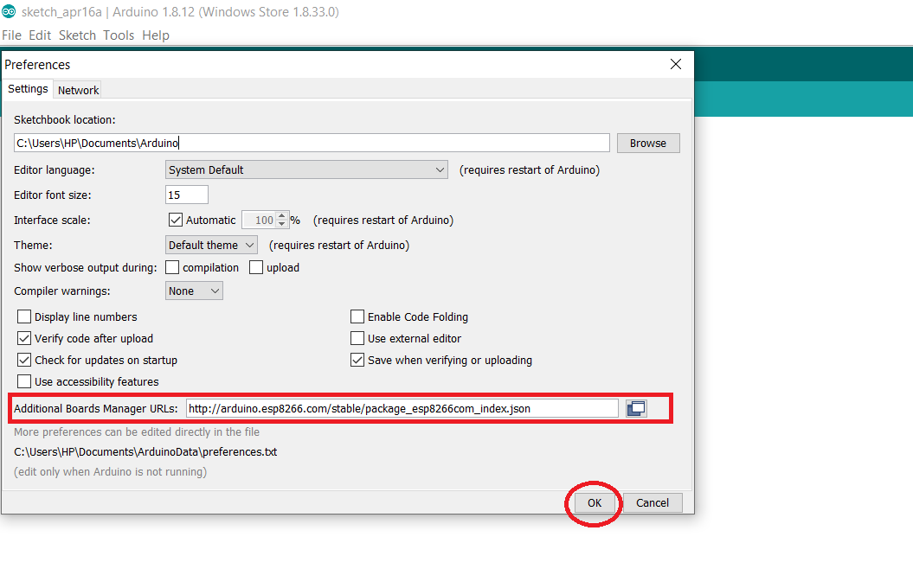The image size is (913, 588).
Task: Click the Additional Boards Manager URLs field
Action: [x=402, y=408]
